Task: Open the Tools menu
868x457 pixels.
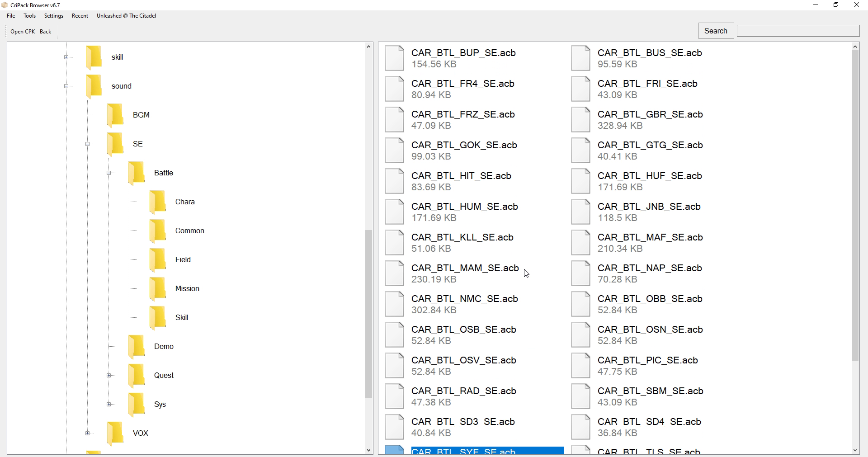Action: 29,16
